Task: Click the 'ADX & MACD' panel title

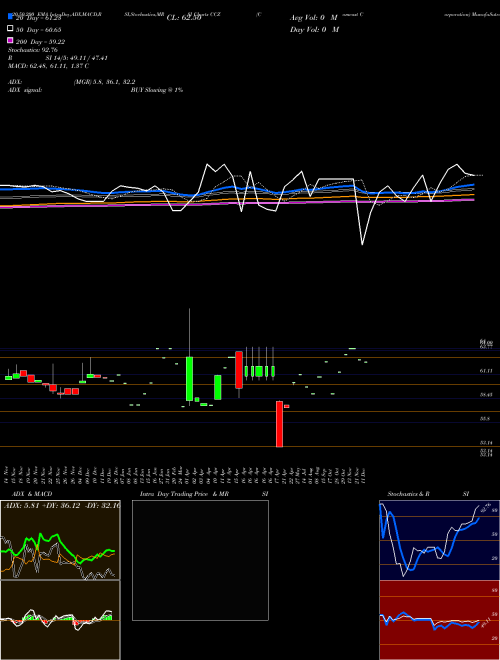Action: (32, 494)
